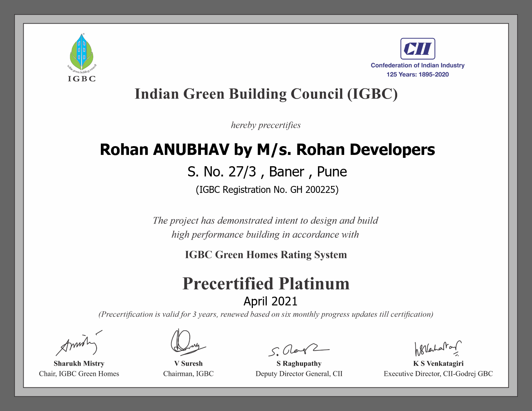Click 'The project has demonstrated intent' line
This screenshot has height=411, width=532.
coord(265,221)
